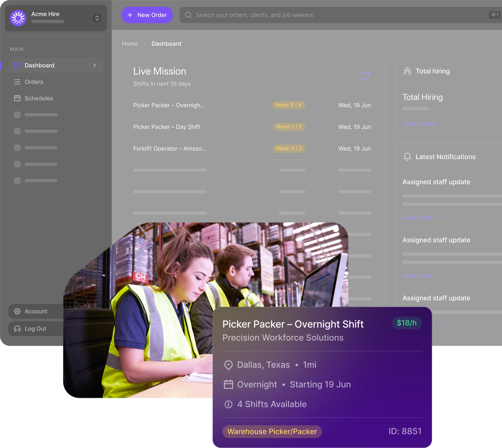Expand the Dashboard chevron in sidebar
This screenshot has width=502, height=448.
94,65
